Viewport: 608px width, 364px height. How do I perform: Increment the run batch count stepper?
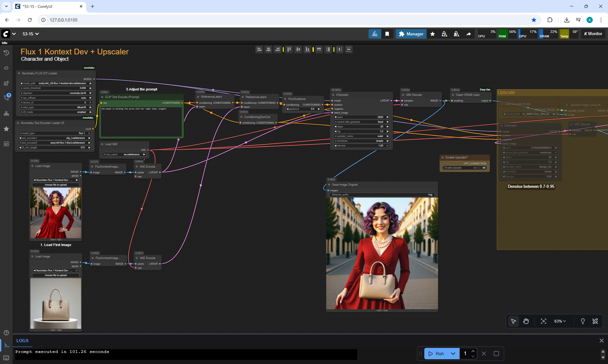pos(473,351)
